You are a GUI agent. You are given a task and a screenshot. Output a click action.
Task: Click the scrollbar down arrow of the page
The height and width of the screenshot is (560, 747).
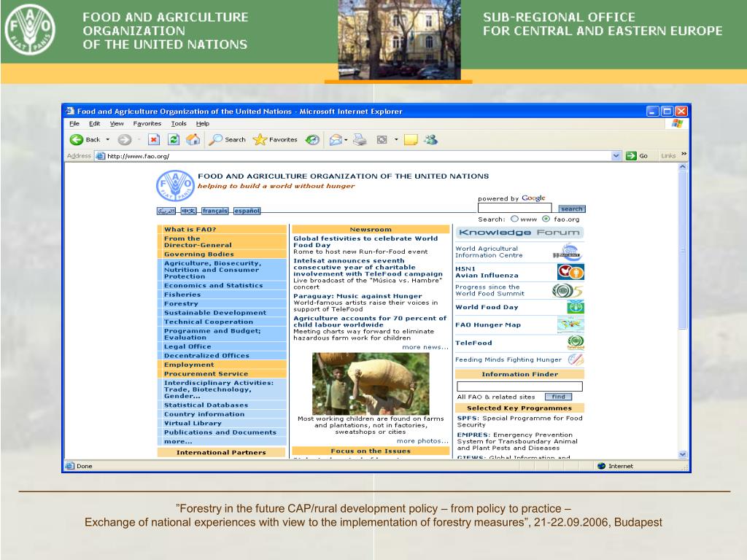pos(682,454)
